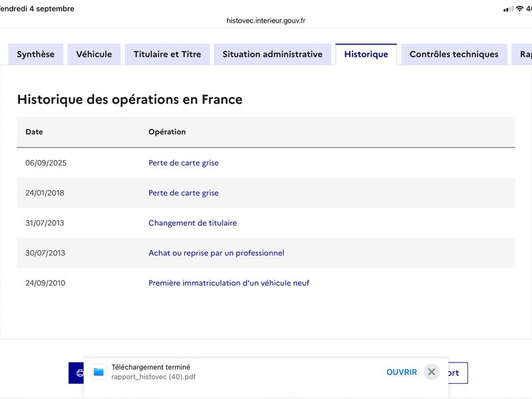Tap the Wi-Fi status icon
This screenshot has height=399, width=532.
[519, 9]
